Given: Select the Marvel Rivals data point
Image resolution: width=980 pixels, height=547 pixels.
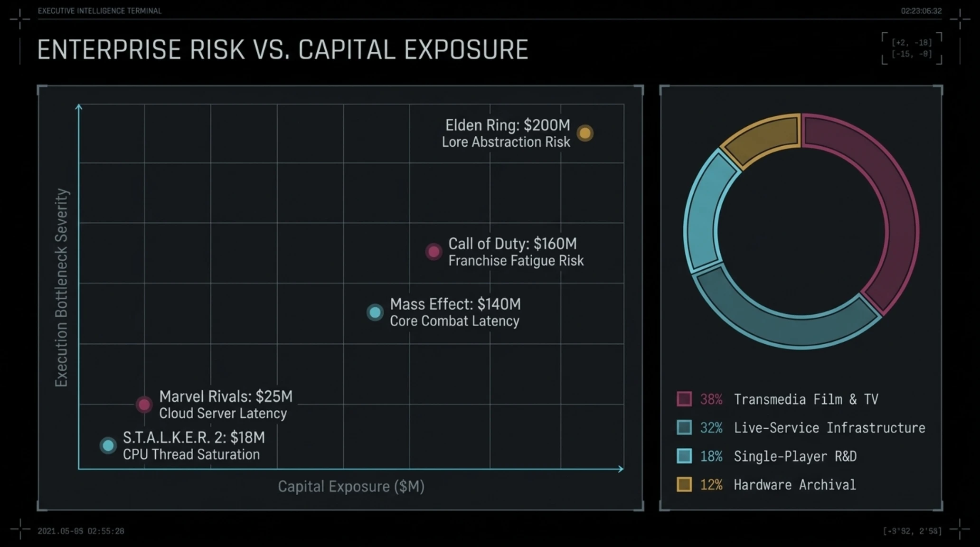Looking at the screenshot, I should (144, 405).
